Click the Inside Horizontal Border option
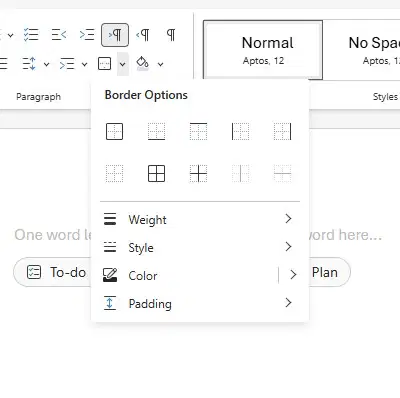This screenshot has height=398, width=400. [282, 173]
